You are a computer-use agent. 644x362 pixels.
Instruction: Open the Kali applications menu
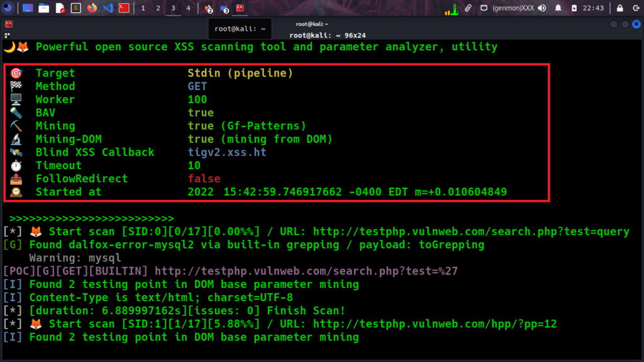(8, 8)
